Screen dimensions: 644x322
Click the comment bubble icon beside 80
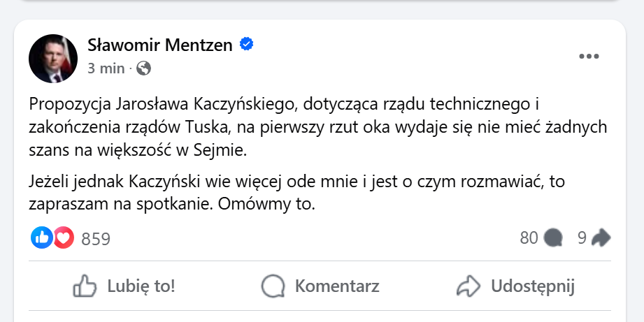[553, 238]
